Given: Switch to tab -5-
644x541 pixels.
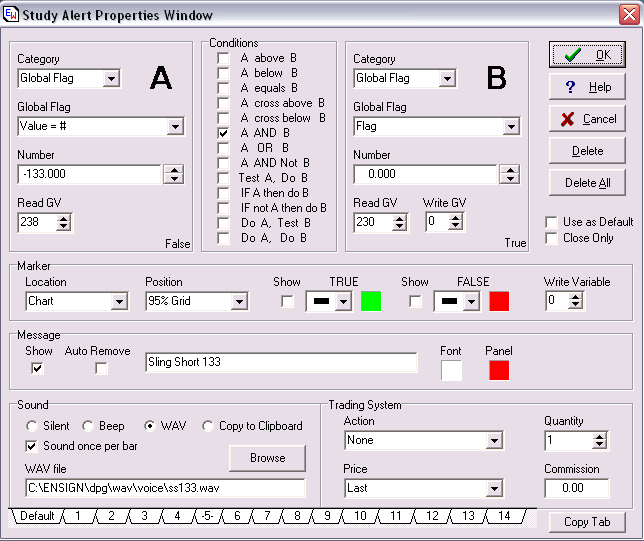Looking at the screenshot, I should click(208, 516).
